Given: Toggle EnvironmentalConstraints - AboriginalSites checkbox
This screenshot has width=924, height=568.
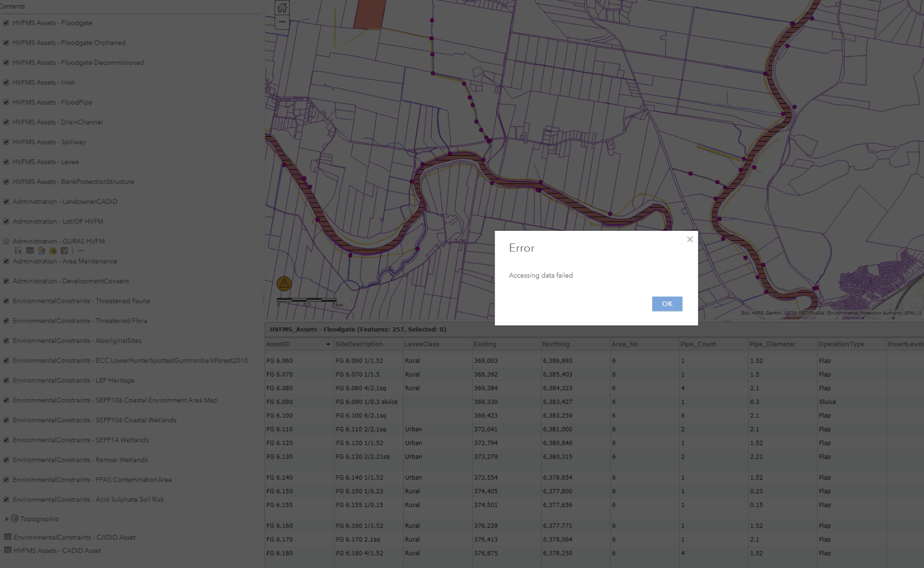Looking at the screenshot, I should pos(6,340).
